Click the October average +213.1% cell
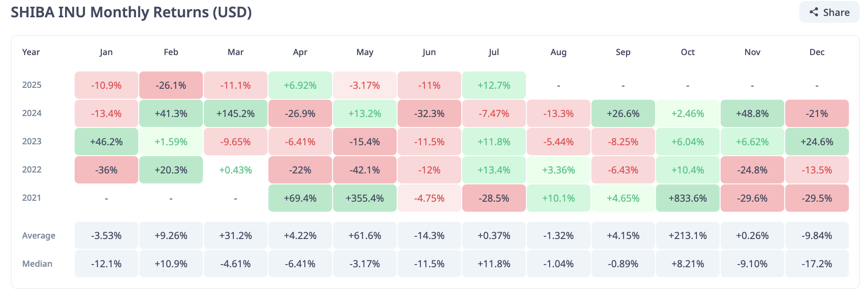Viewport: 868px width, 295px height. click(687, 235)
